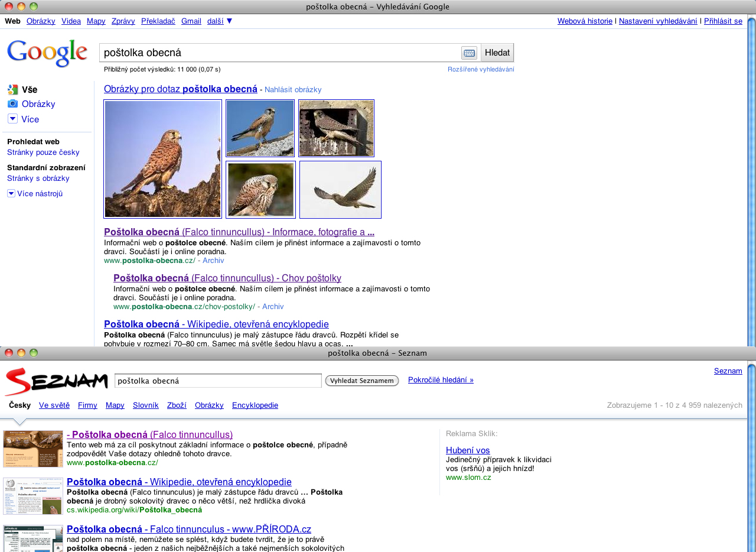Open Obrázky in Google top navigation
This screenshot has height=552, width=756.
coord(41,21)
